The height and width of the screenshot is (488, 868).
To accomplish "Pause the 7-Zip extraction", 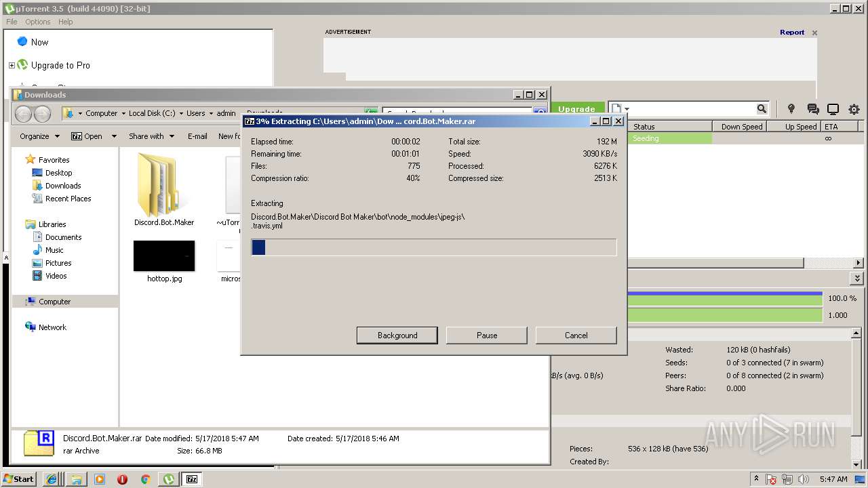I will click(487, 335).
